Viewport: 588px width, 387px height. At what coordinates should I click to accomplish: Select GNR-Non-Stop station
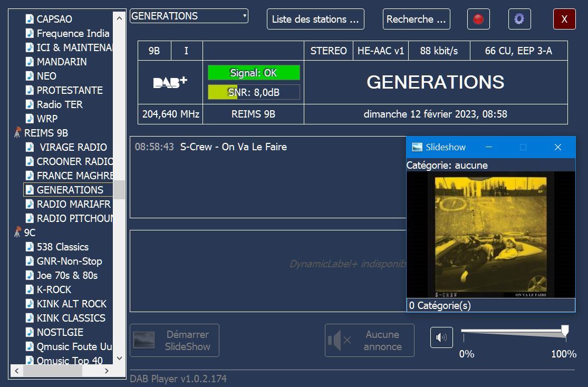(x=70, y=261)
